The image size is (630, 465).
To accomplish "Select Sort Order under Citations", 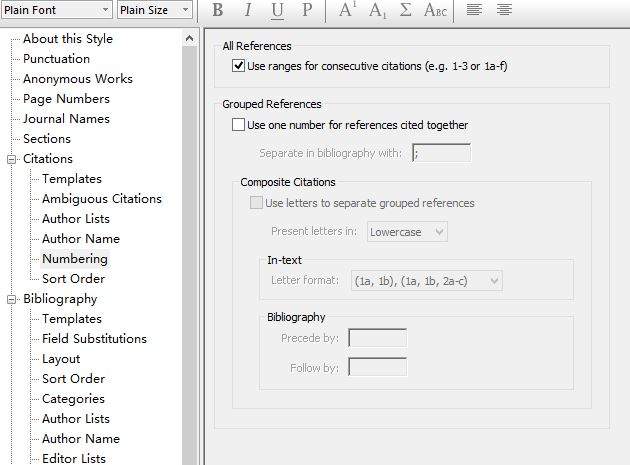I will pyautogui.click(x=73, y=279).
